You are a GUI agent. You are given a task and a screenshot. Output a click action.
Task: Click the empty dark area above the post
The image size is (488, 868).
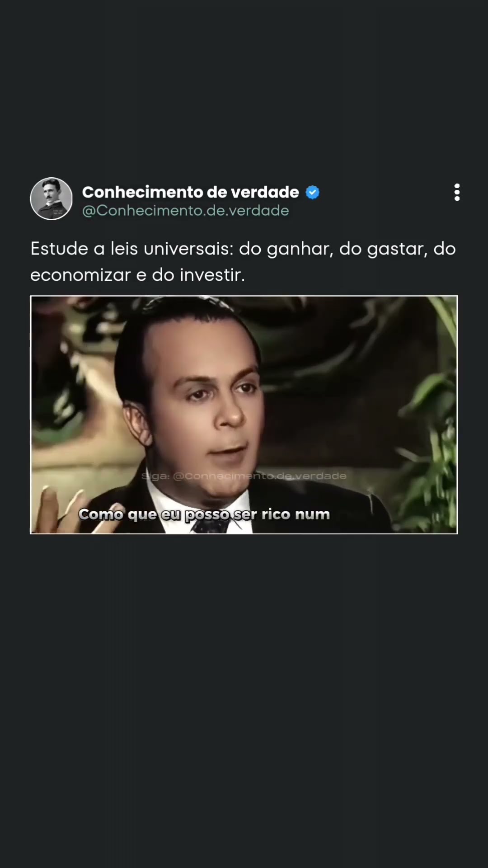(244, 86)
